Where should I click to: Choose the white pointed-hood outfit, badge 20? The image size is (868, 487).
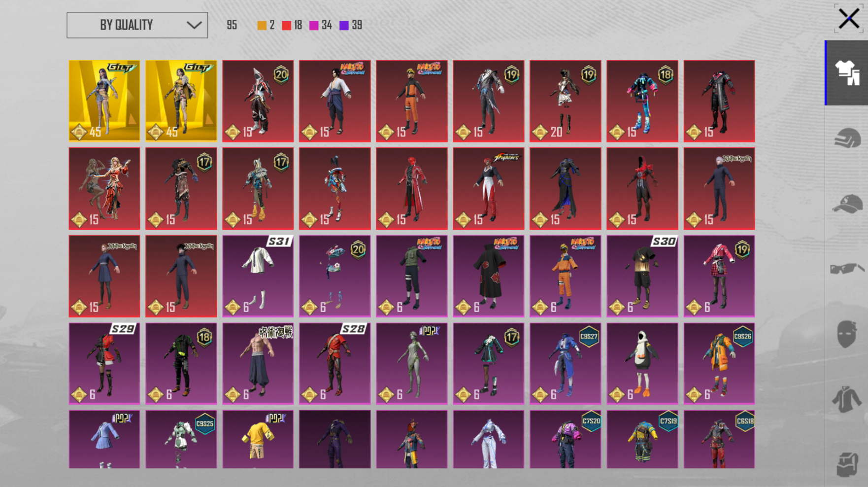pos(258,101)
